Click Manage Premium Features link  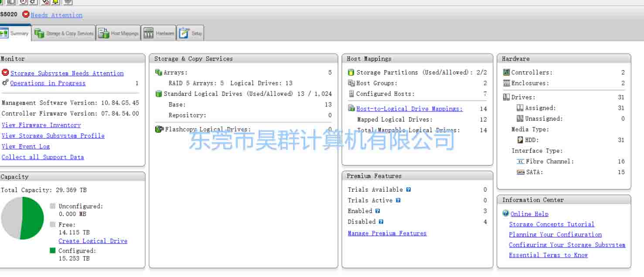[387, 233]
